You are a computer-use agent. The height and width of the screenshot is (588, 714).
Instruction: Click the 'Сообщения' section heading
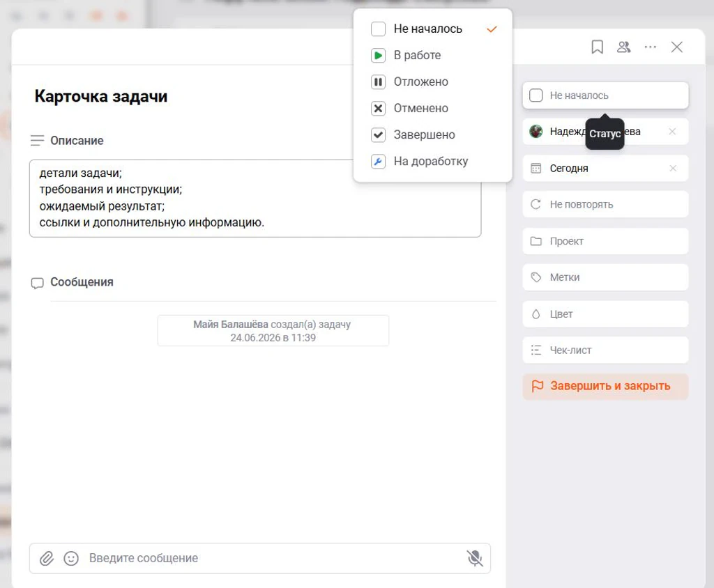pos(82,282)
